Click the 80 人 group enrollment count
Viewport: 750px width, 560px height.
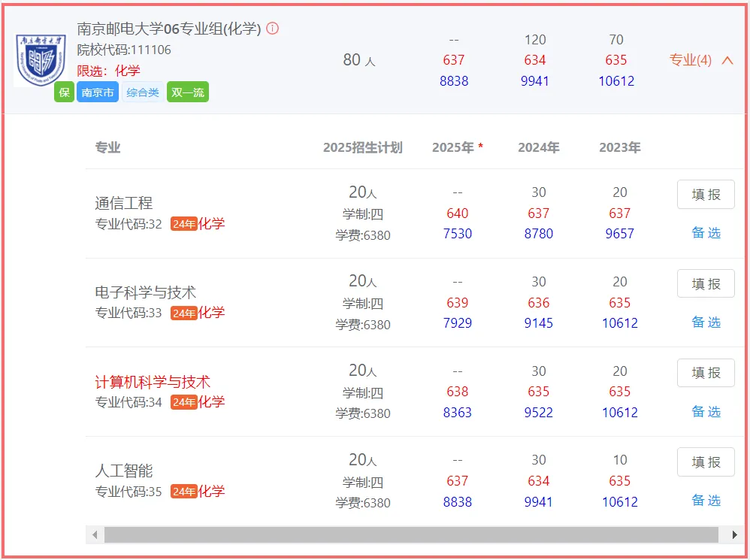(x=359, y=60)
